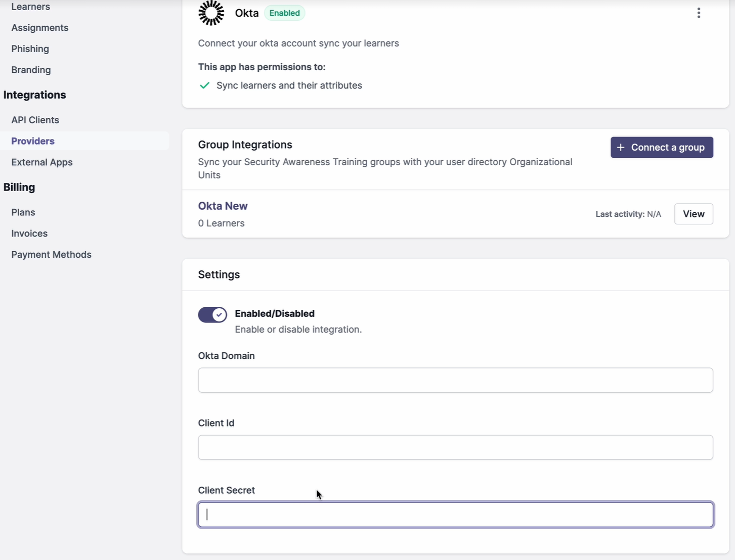Click the green checkmark beside Sync learners
The width and height of the screenshot is (735, 560).
[x=204, y=85]
